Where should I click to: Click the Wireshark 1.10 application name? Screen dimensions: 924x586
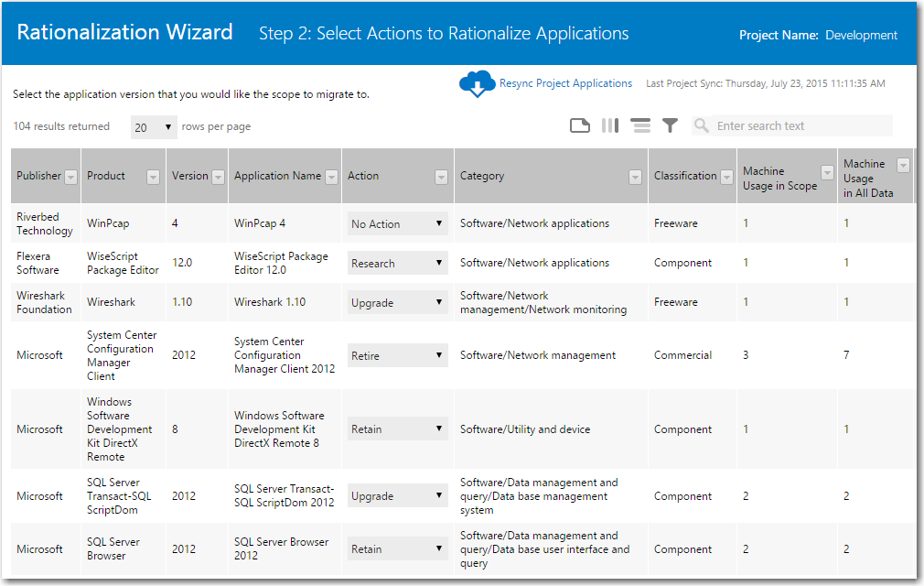[x=270, y=302]
